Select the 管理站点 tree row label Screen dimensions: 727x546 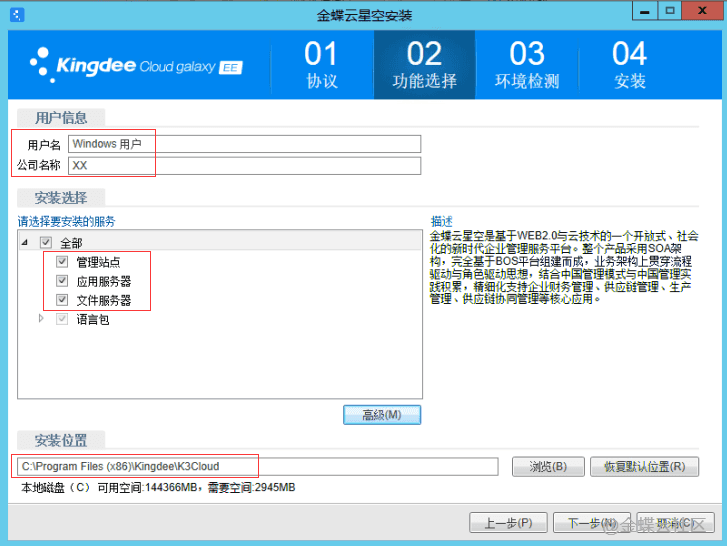(x=98, y=262)
